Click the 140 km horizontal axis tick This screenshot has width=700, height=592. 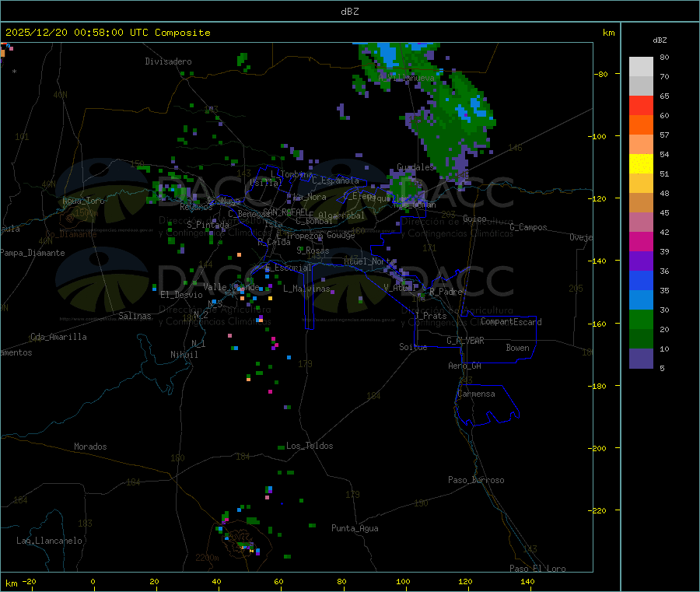pos(527,581)
